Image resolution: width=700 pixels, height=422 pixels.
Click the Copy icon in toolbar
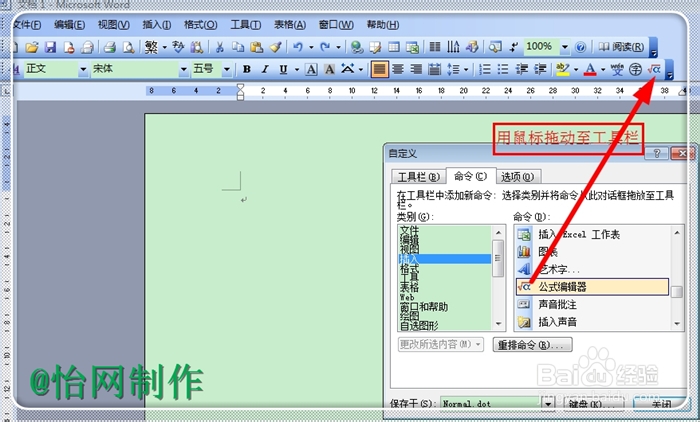(238, 47)
